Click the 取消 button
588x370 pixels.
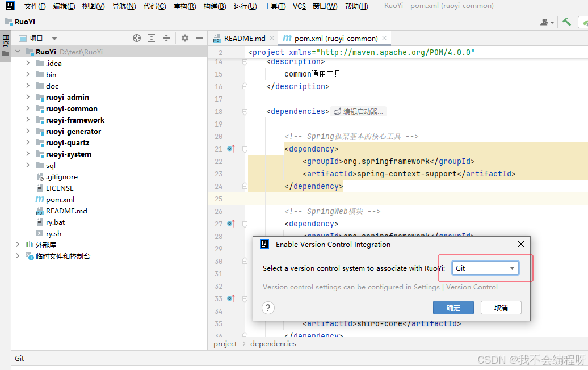coord(501,308)
